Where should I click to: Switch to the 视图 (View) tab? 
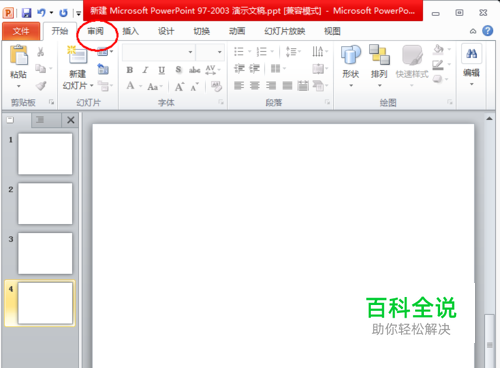[332, 31]
